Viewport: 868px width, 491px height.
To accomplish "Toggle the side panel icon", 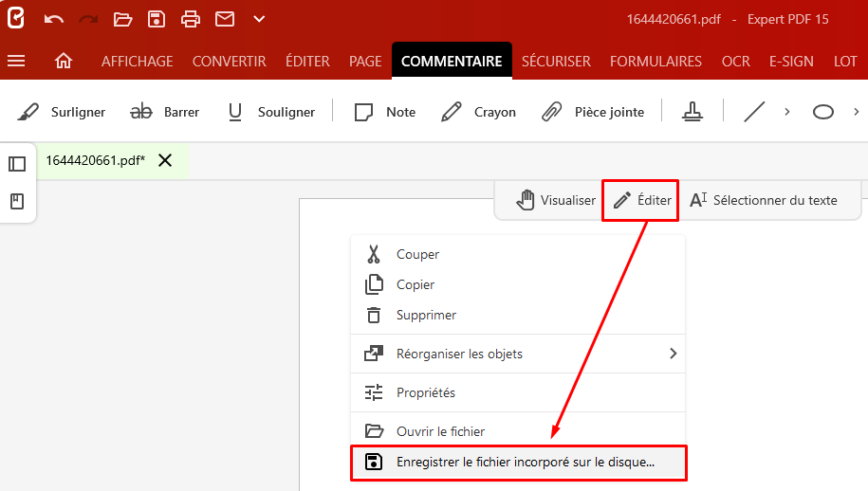I will (x=17, y=164).
